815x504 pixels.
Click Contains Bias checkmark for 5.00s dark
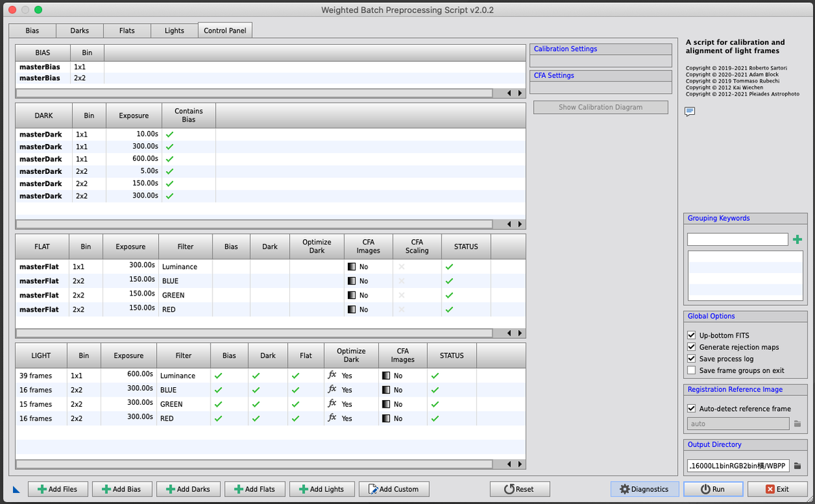click(x=170, y=171)
